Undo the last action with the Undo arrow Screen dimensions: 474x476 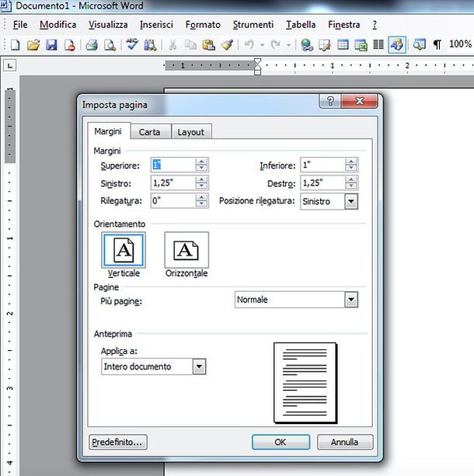tap(249, 45)
